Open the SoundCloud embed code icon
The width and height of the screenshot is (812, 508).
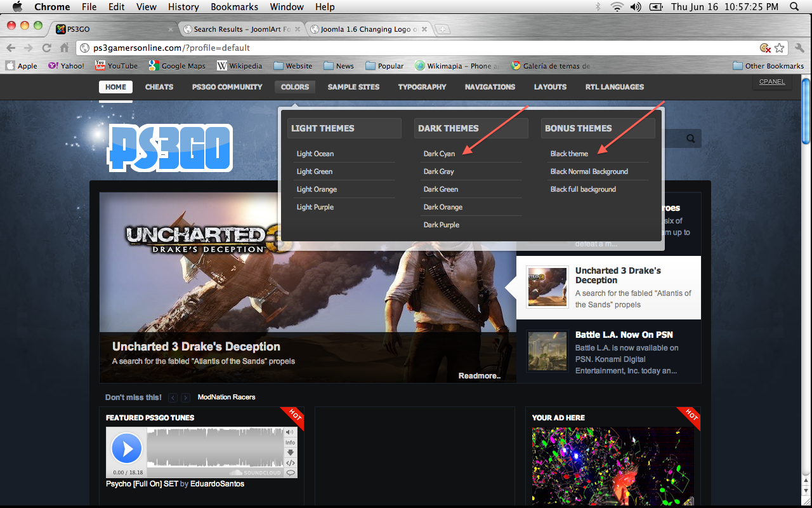coord(291,463)
